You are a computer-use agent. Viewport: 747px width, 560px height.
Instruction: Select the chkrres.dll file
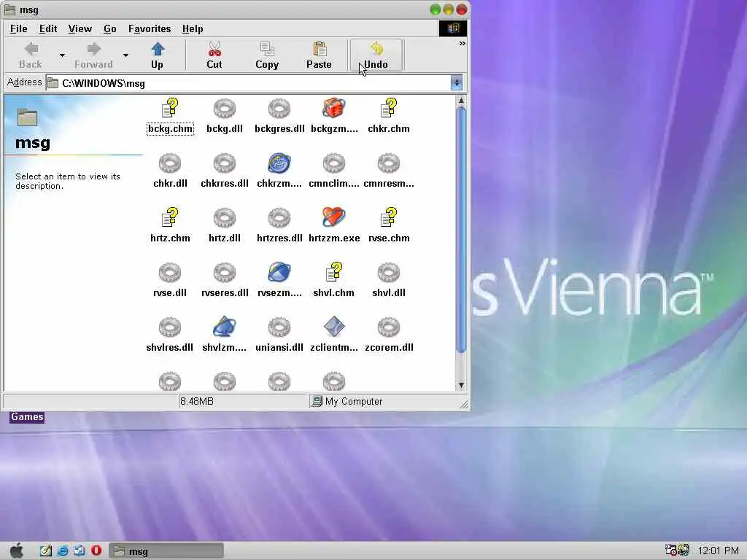[x=225, y=171]
